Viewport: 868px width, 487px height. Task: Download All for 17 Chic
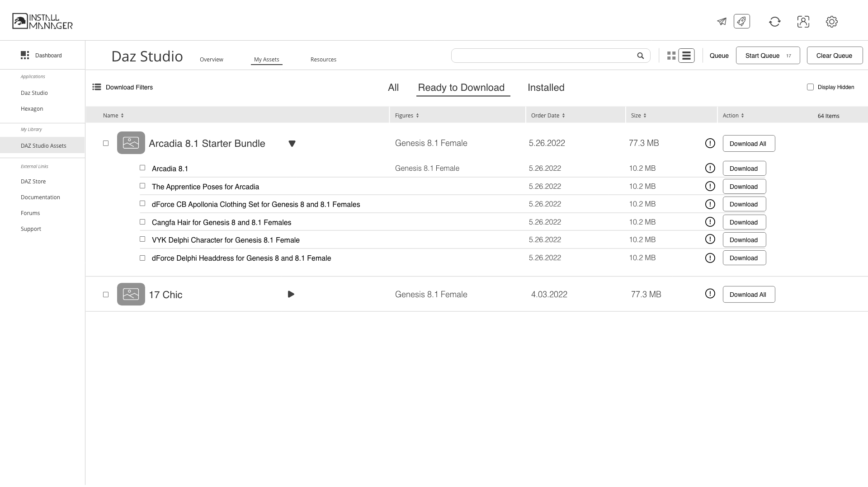tap(749, 295)
